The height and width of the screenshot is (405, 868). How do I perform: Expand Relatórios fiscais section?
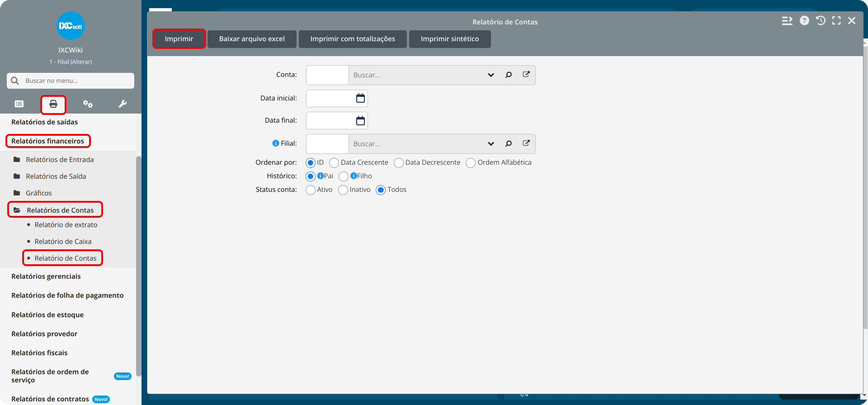[39, 353]
